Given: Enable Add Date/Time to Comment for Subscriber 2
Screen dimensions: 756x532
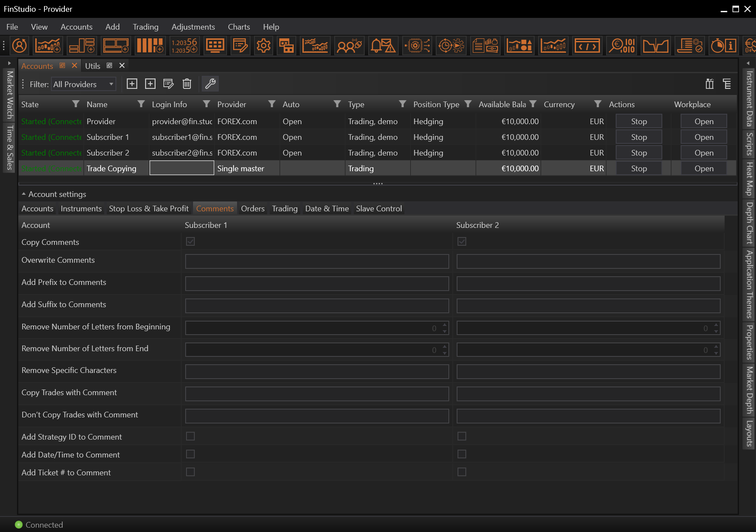Looking at the screenshot, I should [x=462, y=454].
